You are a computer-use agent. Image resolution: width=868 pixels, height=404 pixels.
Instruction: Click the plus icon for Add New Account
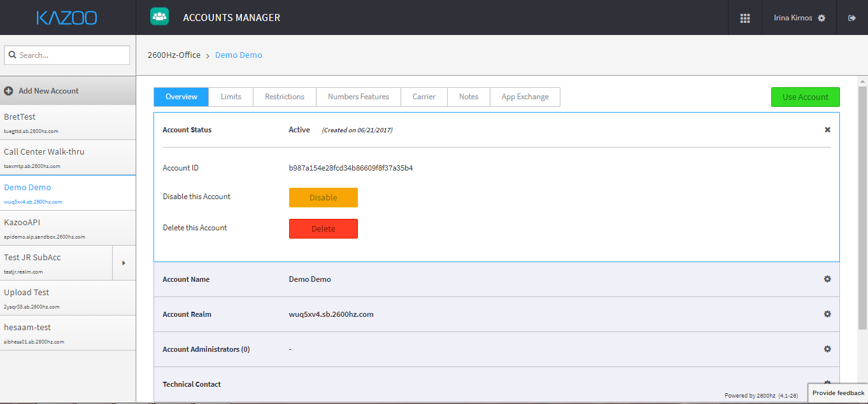tap(9, 91)
